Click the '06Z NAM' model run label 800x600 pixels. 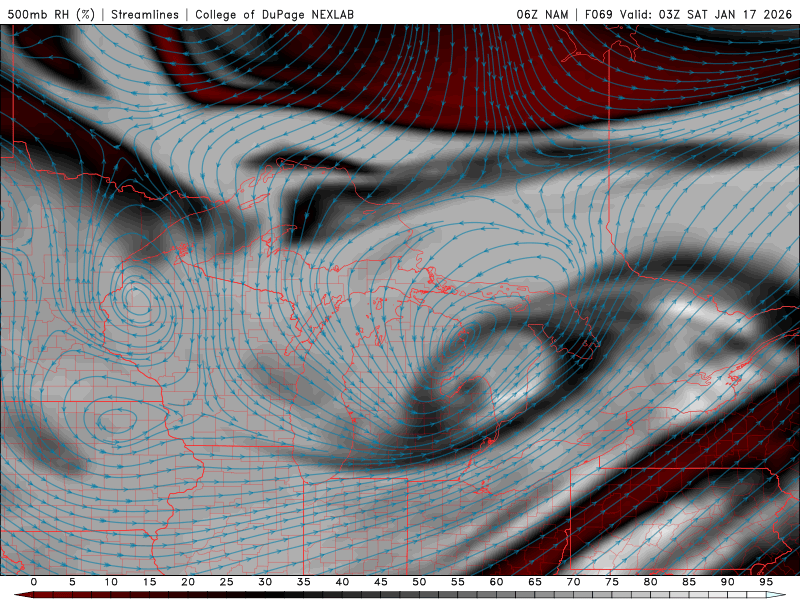point(542,14)
